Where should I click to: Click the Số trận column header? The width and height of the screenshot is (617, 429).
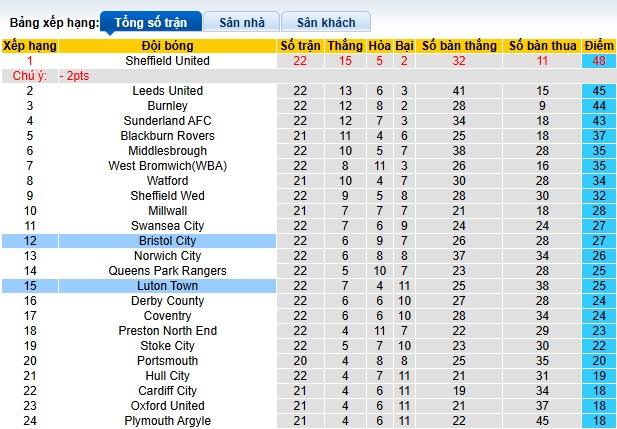coord(300,46)
